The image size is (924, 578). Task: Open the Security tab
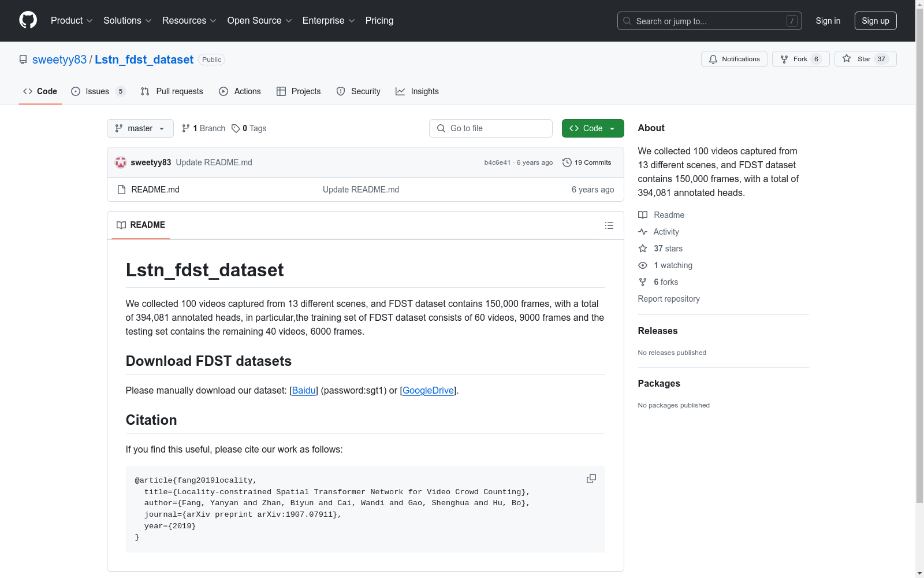359,91
